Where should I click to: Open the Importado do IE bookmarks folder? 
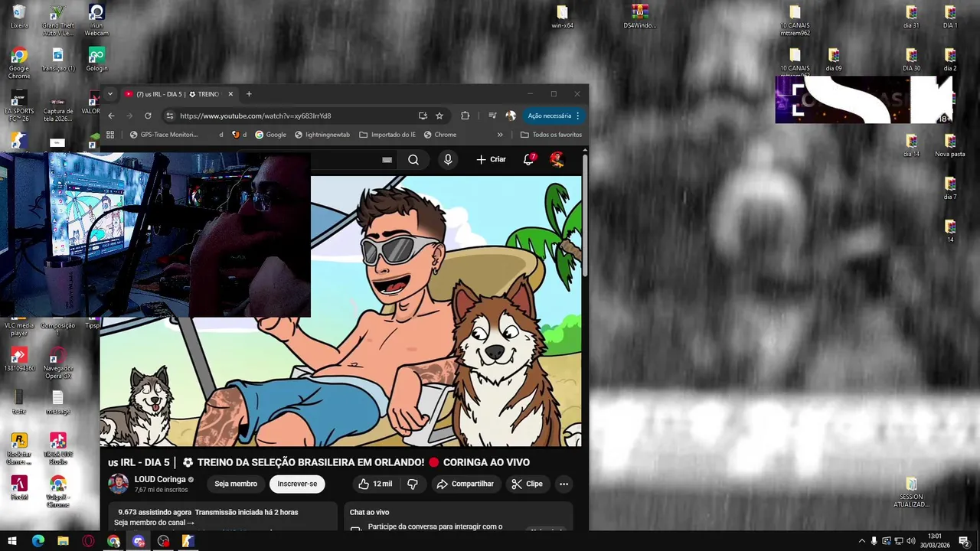[387, 135]
